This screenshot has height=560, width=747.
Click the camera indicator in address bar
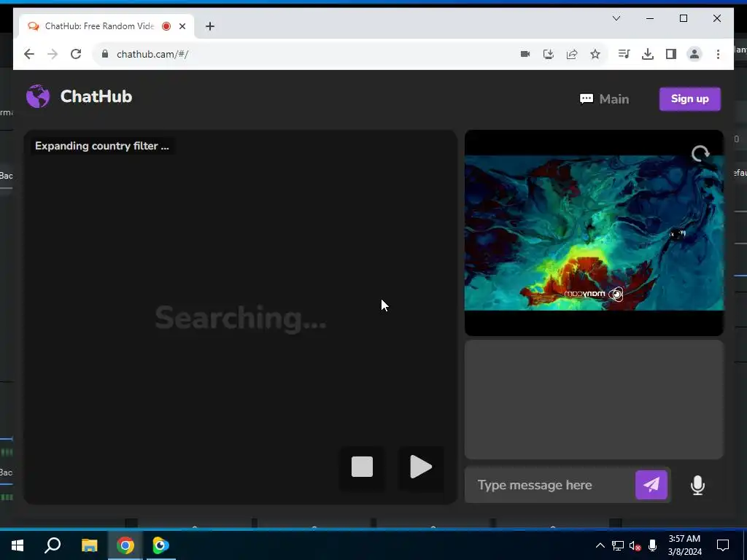(x=525, y=54)
